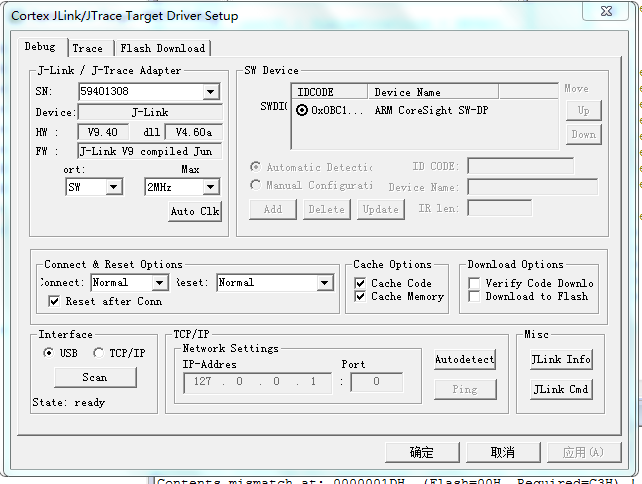
Task: Select the TCP/IP interface radio button
Action: [98, 353]
